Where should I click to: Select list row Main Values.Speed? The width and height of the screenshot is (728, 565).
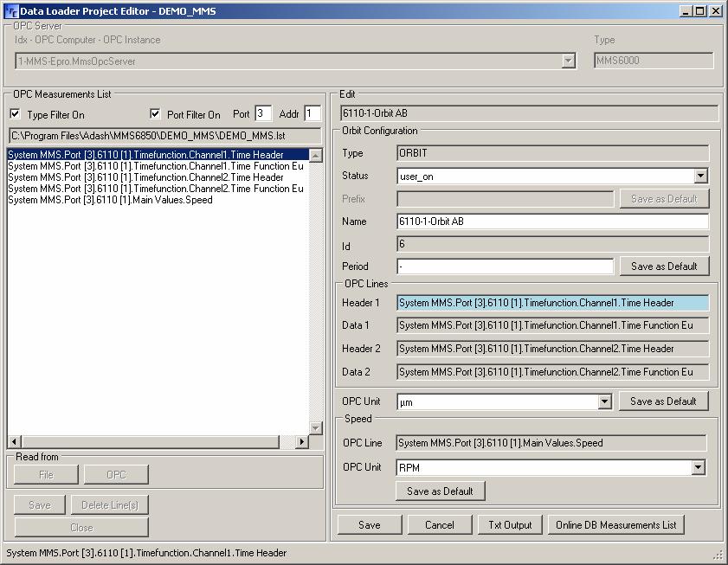click(x=158, y=200)
